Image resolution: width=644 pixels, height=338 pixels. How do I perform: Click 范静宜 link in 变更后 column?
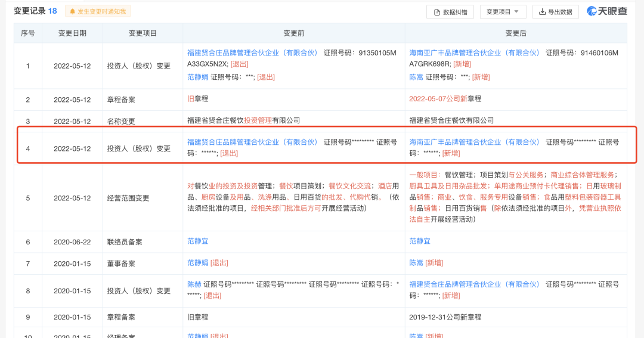419,241
